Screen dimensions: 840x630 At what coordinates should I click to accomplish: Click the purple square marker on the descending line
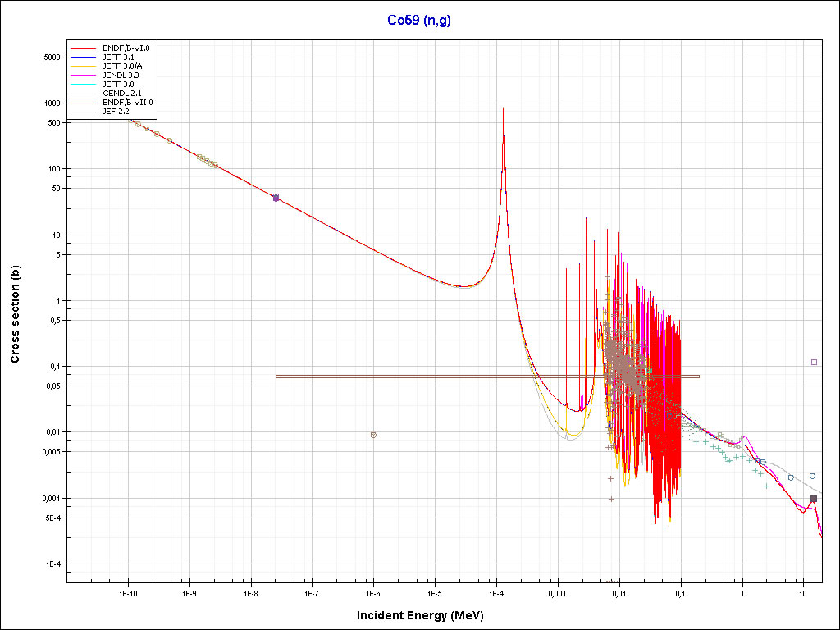(276, 198)
